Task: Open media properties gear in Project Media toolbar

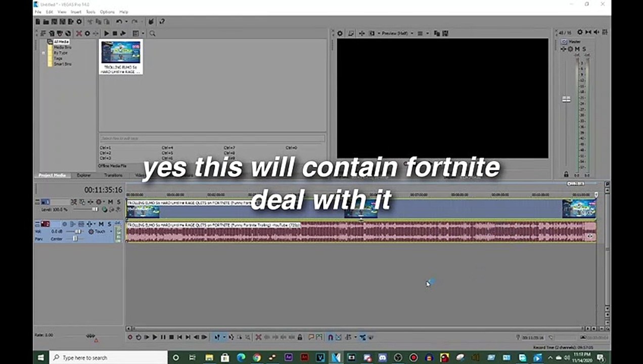Action: coord(87,33)
